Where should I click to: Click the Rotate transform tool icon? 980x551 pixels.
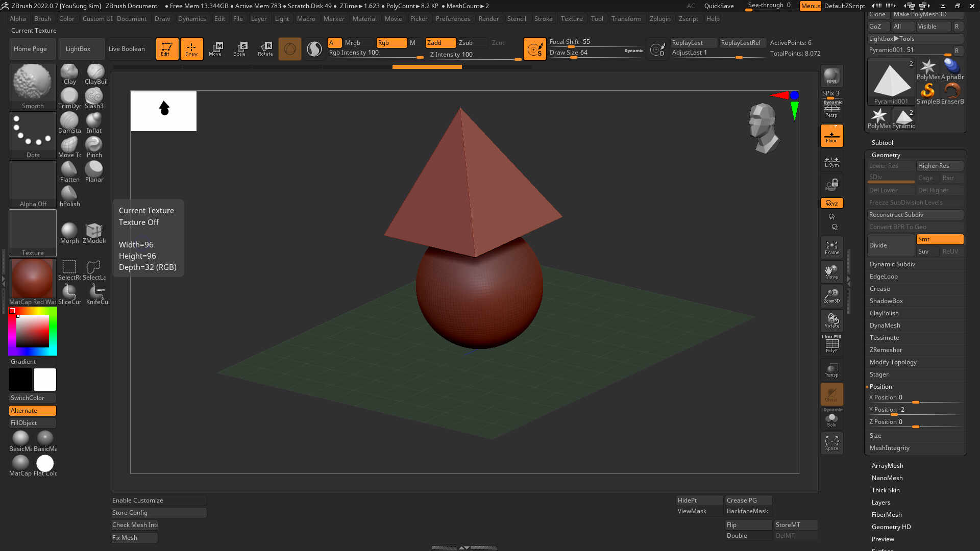[265, 49]
